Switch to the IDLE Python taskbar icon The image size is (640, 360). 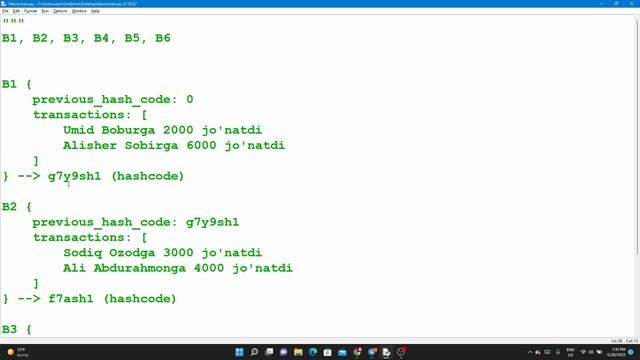coord(387,352)
